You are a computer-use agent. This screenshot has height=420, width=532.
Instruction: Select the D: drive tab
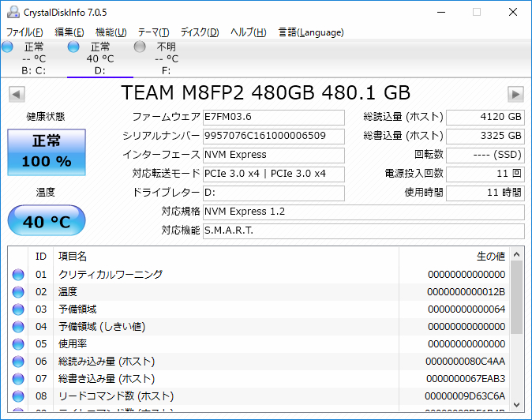point(99,58)
